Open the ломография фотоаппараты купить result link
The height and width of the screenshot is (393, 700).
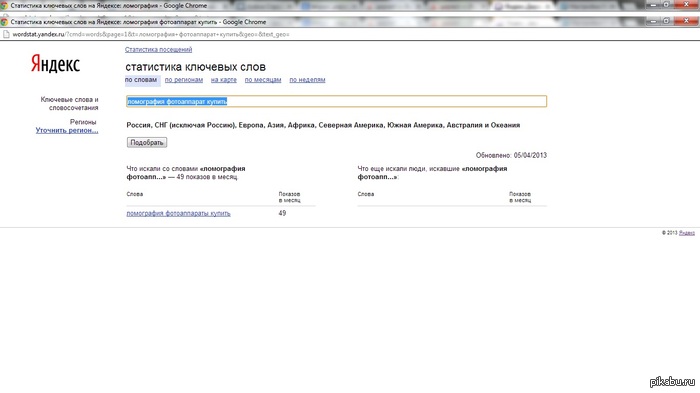[179, 213]
